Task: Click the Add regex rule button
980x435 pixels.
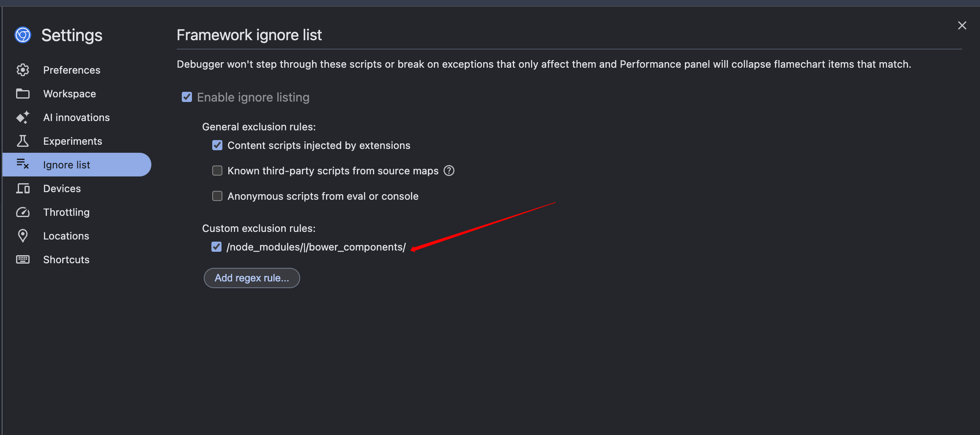Action: 252,278
